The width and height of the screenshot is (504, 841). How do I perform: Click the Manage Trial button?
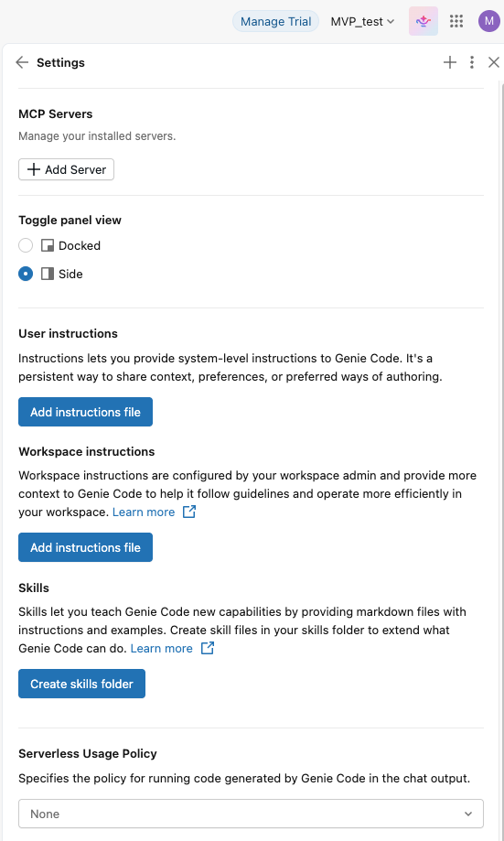tap(275, 21)
